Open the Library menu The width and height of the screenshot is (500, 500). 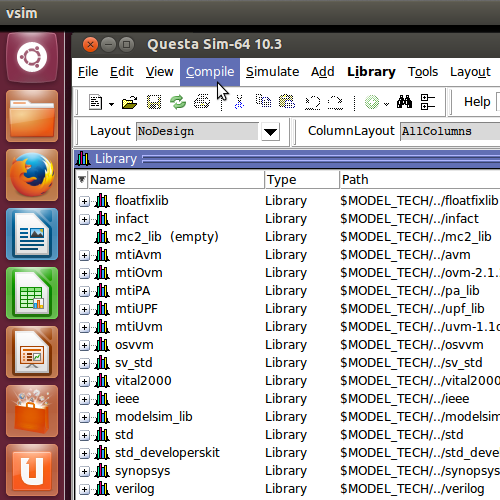click(x=371, y=72)
